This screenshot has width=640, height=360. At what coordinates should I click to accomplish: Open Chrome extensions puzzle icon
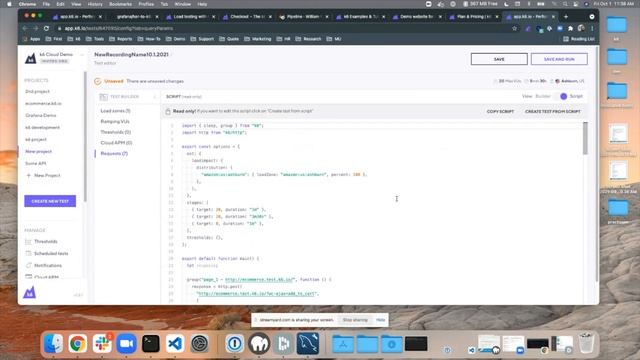click(x=570, y=29)
